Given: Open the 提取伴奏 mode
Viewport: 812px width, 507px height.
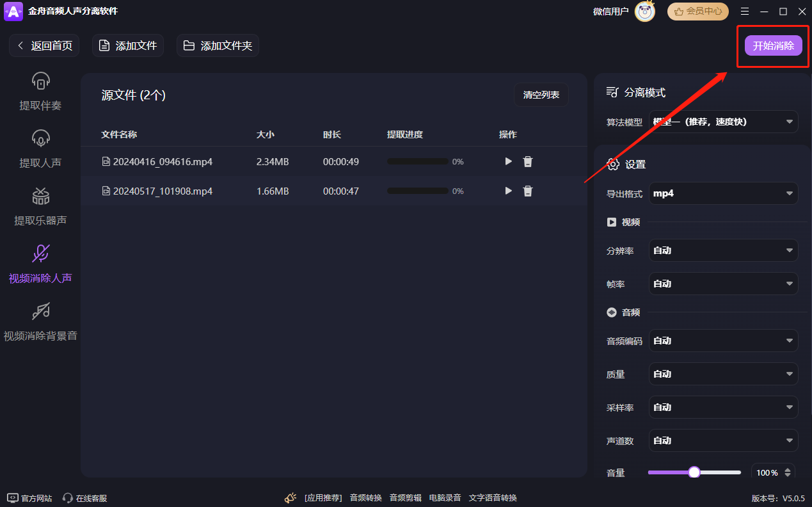Looking at the screenshot, I should (x=40, y=92).
